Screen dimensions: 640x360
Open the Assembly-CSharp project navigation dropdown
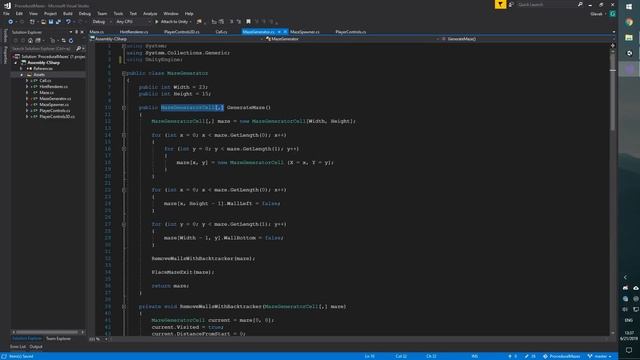click(176, 39)
